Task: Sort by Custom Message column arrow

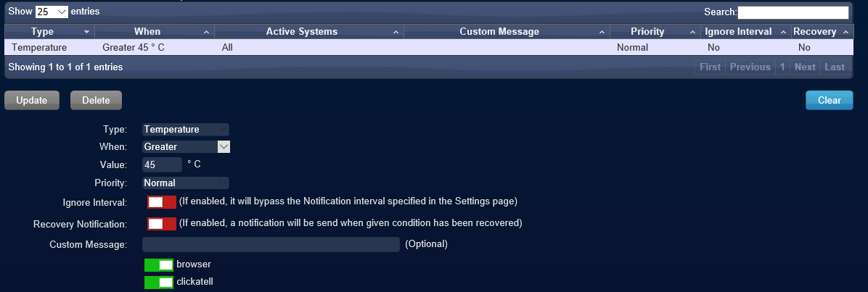Action: click(x=602, y=32)
